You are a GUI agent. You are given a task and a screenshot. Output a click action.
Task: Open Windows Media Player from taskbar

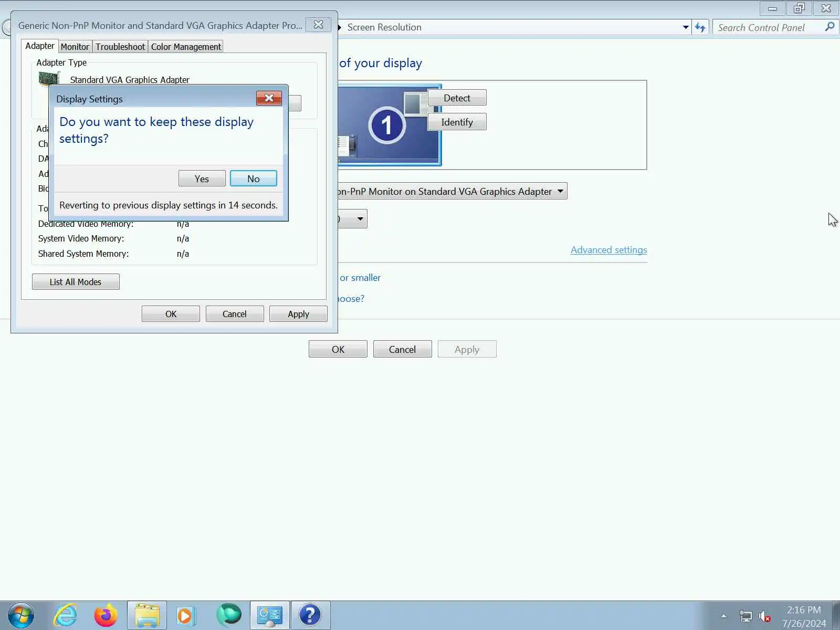click(x=186, y=615)
